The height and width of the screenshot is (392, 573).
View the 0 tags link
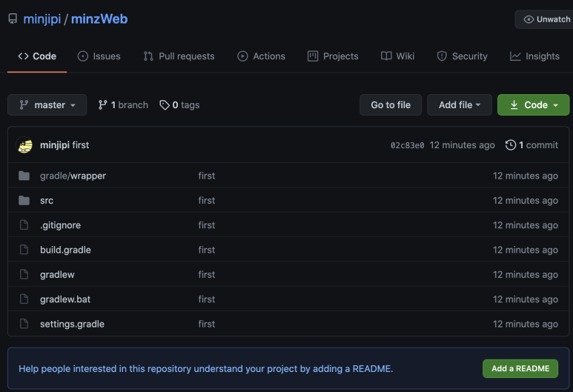coord(179,104)
